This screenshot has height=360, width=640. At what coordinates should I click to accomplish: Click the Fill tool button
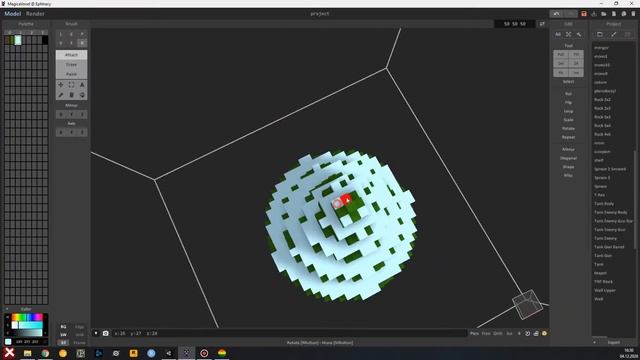576,54
